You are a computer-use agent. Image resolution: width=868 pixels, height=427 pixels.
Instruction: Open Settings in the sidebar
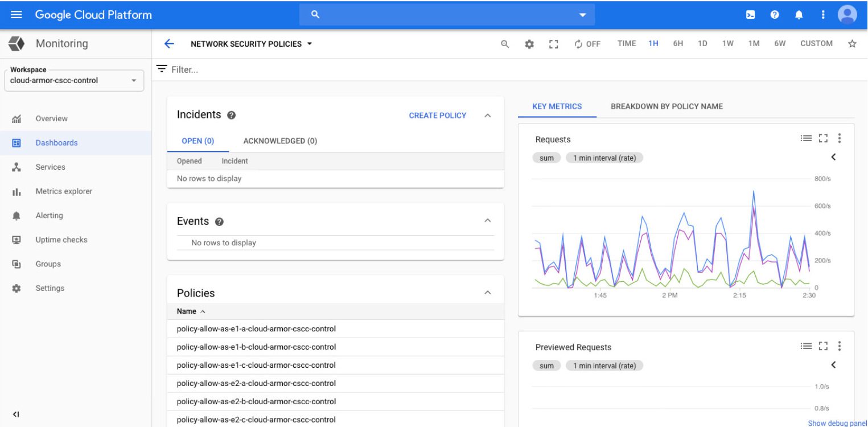tap(50, 288)
